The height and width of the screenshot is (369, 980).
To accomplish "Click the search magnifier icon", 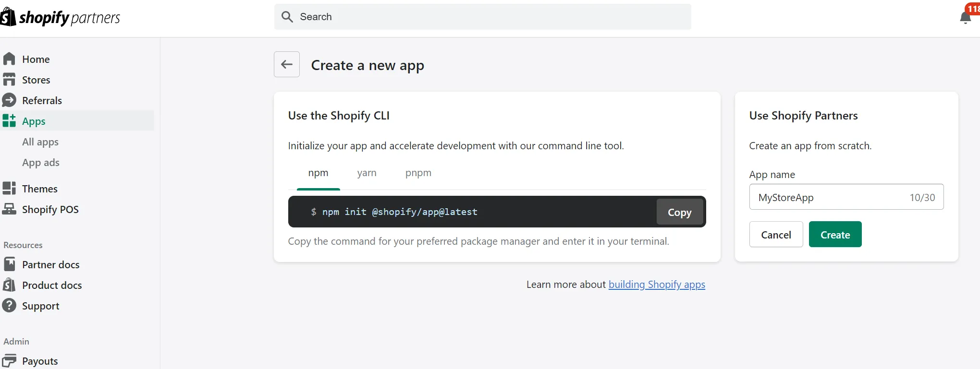I will pos(287,17).
